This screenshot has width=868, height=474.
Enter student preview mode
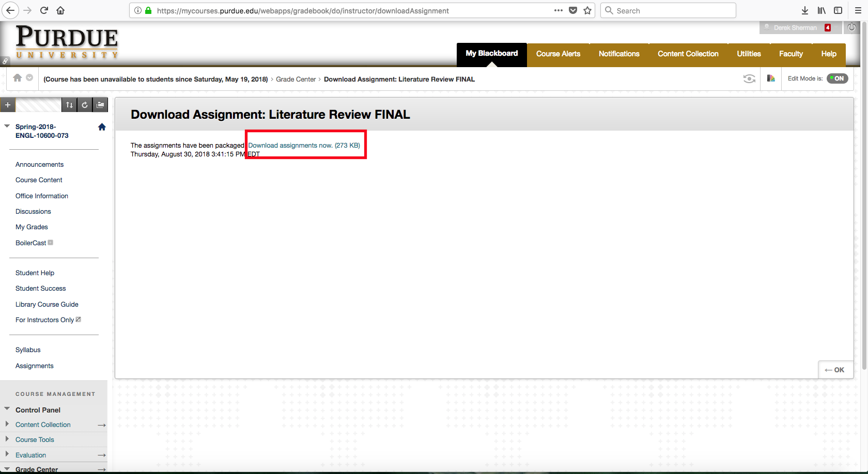pyautogui.click(x=749, y=78)
